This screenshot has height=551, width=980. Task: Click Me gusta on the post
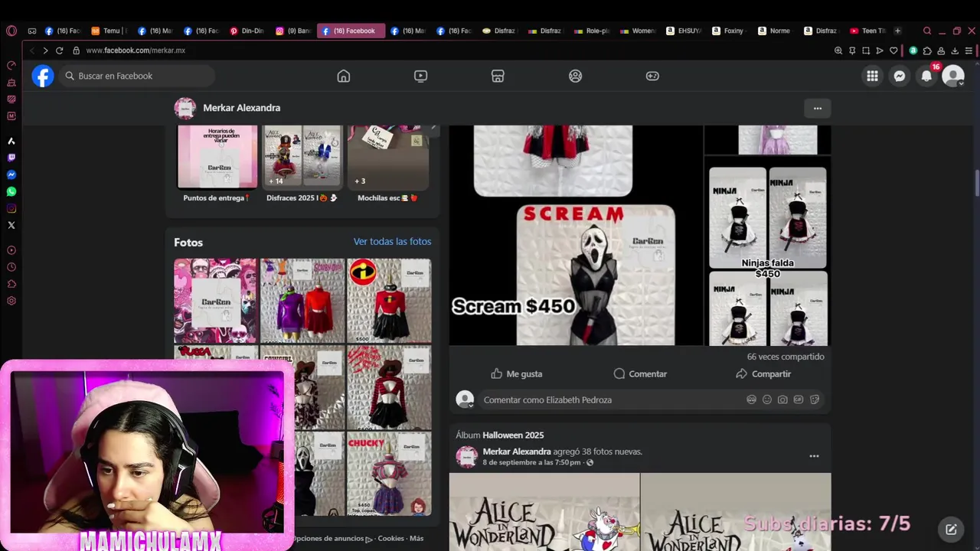coord(516,373)
